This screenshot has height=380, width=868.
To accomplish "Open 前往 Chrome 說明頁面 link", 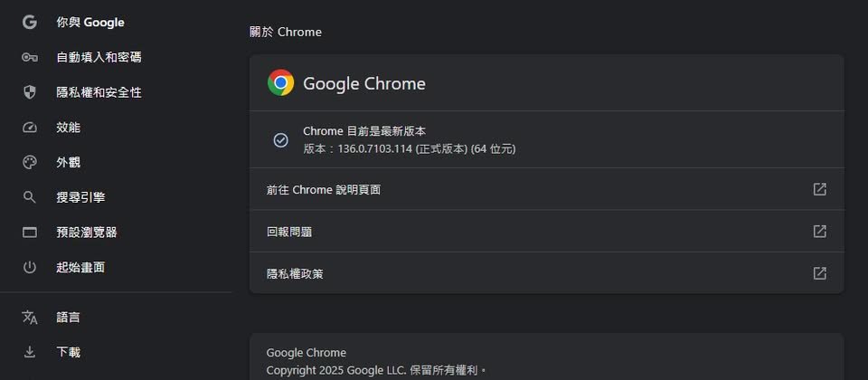I will pos(547,189).
